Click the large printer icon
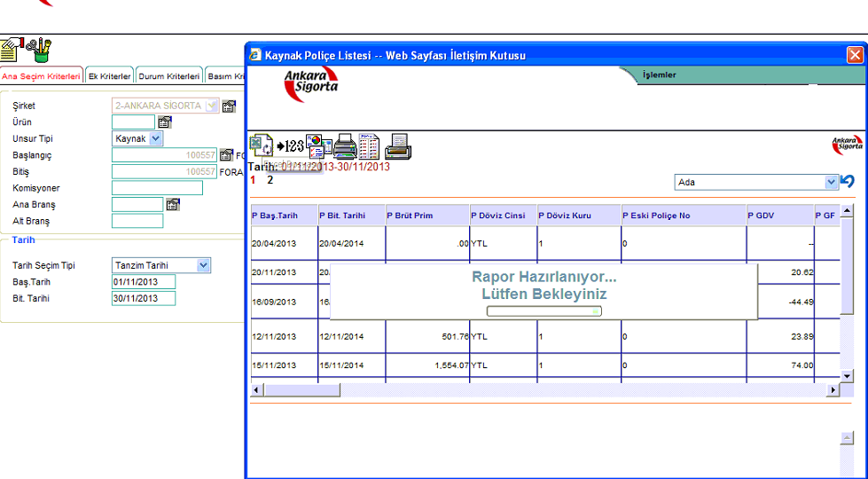This screenshot has height=479, width=868. (x=345, y=145)
